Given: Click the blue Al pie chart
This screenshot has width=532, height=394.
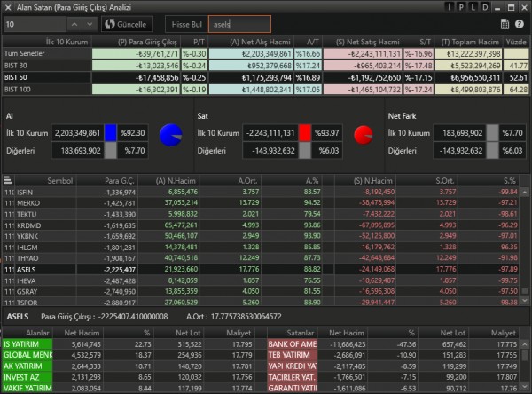Looking at the screenshot, I should tap(170, 135).
